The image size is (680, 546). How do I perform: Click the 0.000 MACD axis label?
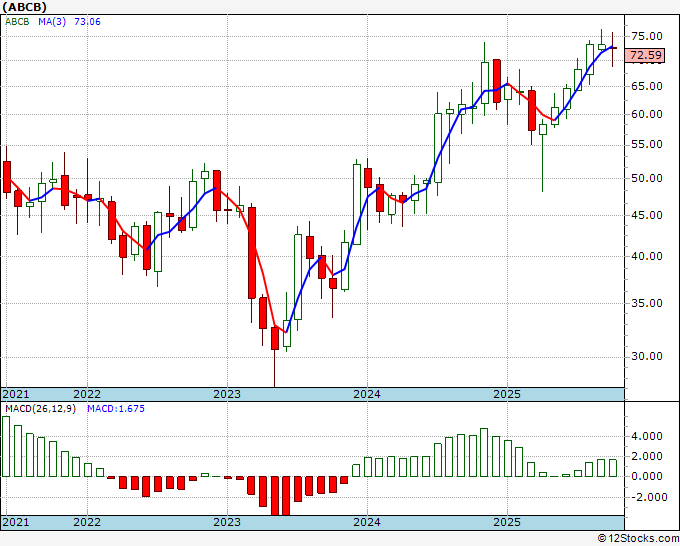(647, 477)
